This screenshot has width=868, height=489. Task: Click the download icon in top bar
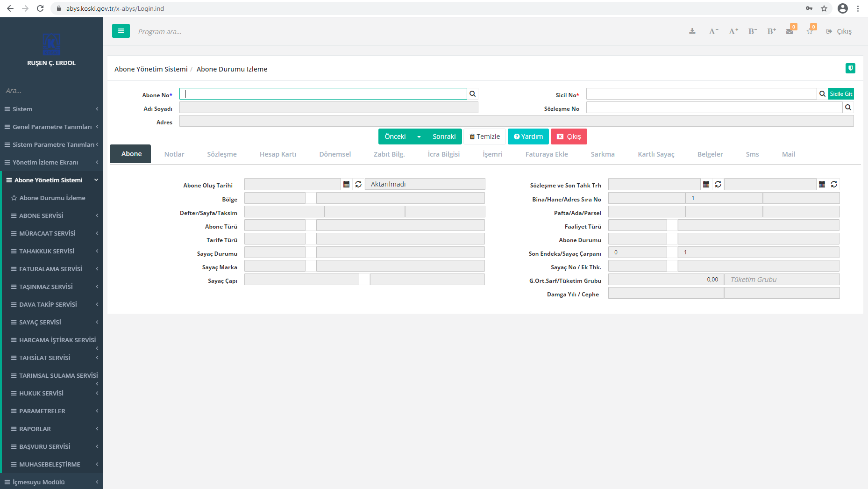click(x=692, y=31)
